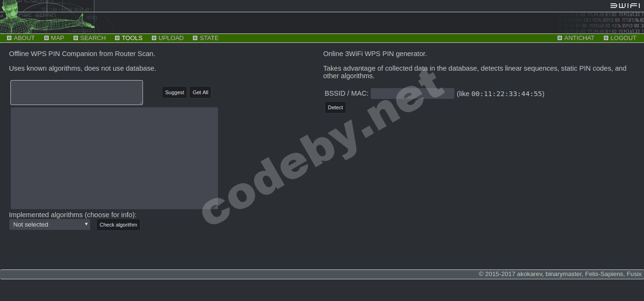The height and width of the screenshot is (301, 644).
Task: Focus the small offline companion input textarea
Action: coord(76,92)
